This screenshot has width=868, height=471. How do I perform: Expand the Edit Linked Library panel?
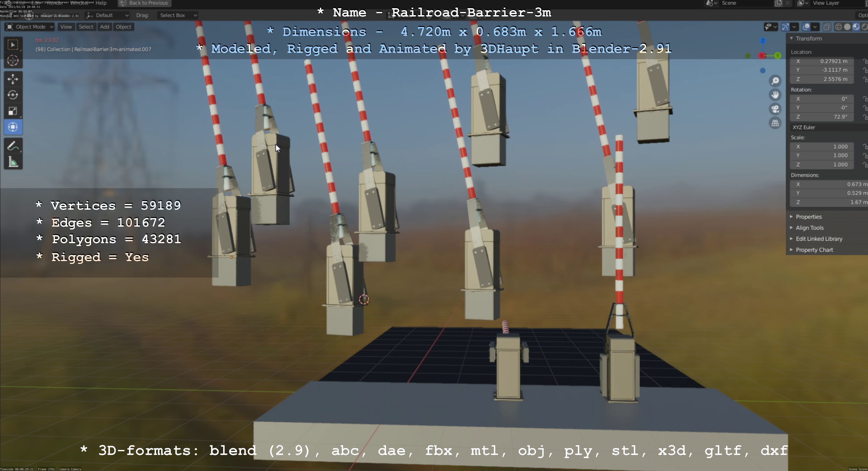819,239
